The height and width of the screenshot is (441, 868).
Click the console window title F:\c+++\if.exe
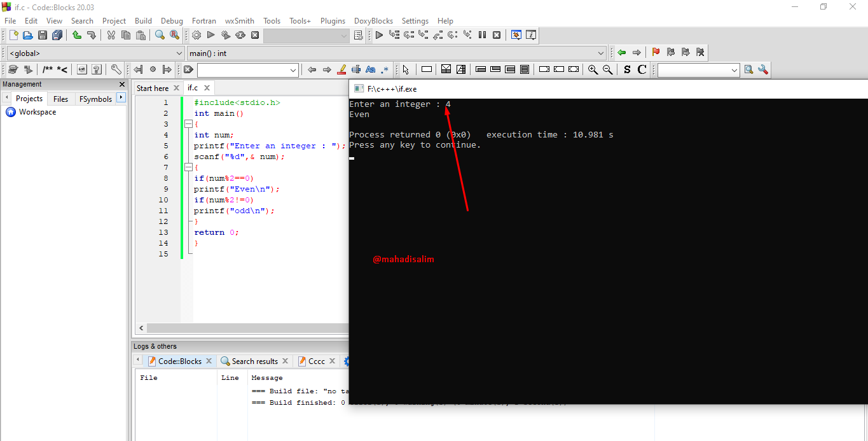coord(392,89)
